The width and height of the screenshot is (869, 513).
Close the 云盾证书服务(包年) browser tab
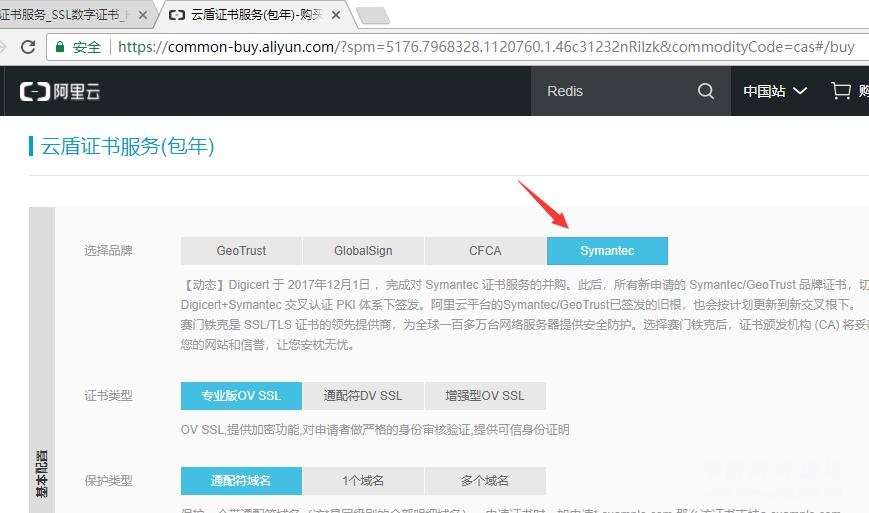336,15
